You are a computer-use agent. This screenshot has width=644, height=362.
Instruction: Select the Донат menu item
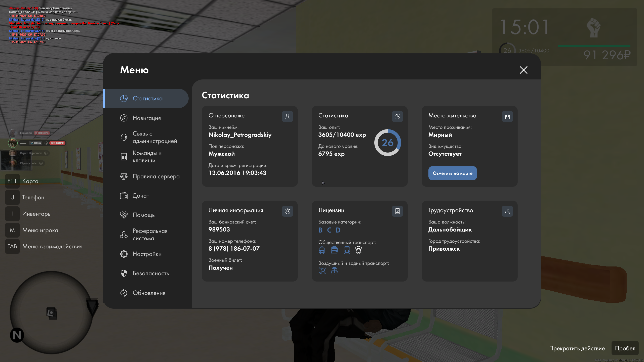tap(141, 196)
